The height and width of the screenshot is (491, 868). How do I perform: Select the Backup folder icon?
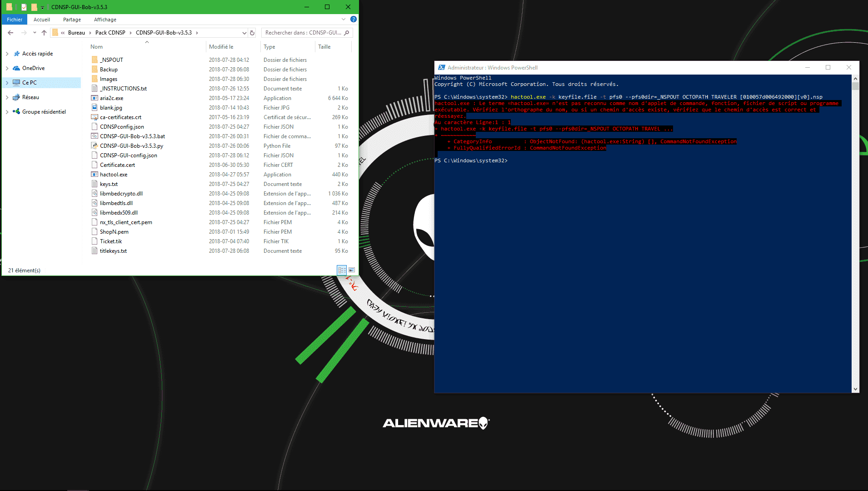(95, 69)
